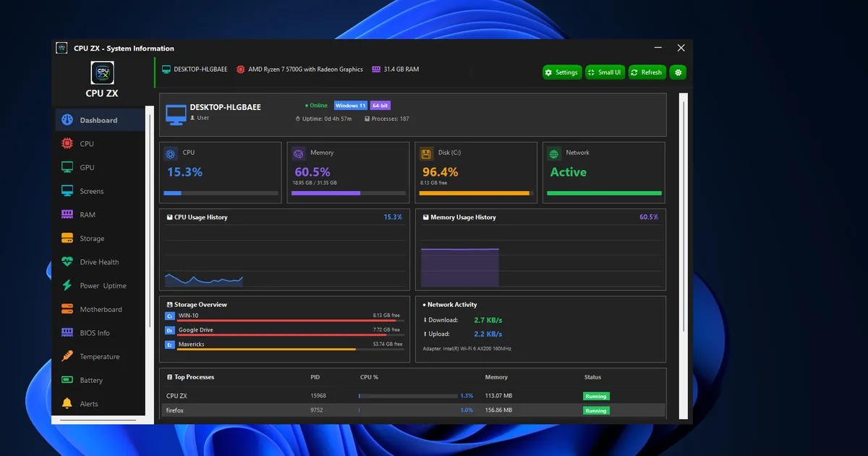Click the gear icon button beside Refresh

tap(678, 72)
